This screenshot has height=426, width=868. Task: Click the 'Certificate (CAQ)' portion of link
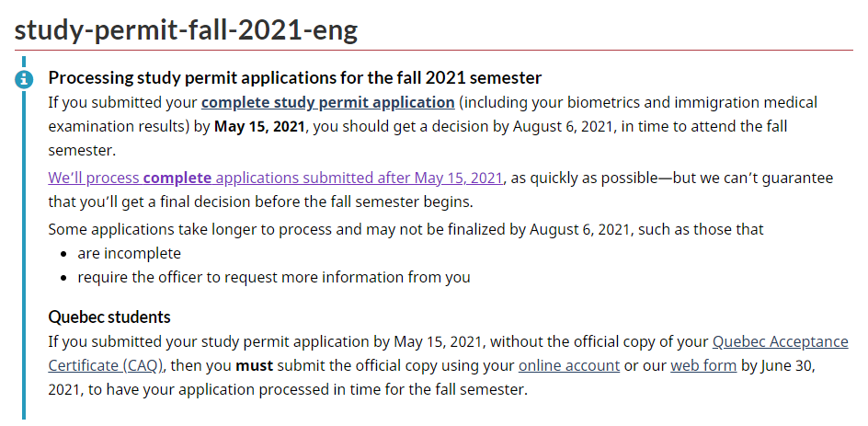pyautogui.click(x=105, y=365)
